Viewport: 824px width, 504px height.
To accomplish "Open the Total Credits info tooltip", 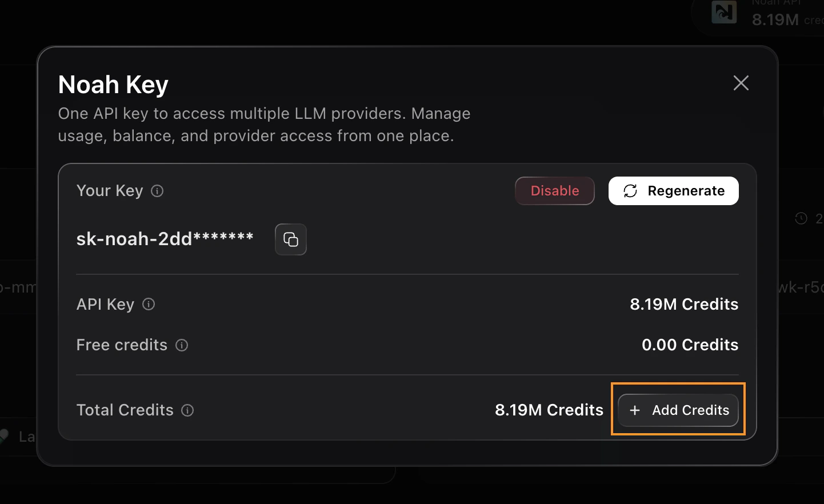I will pyautogui.click(x=187, y=410).
